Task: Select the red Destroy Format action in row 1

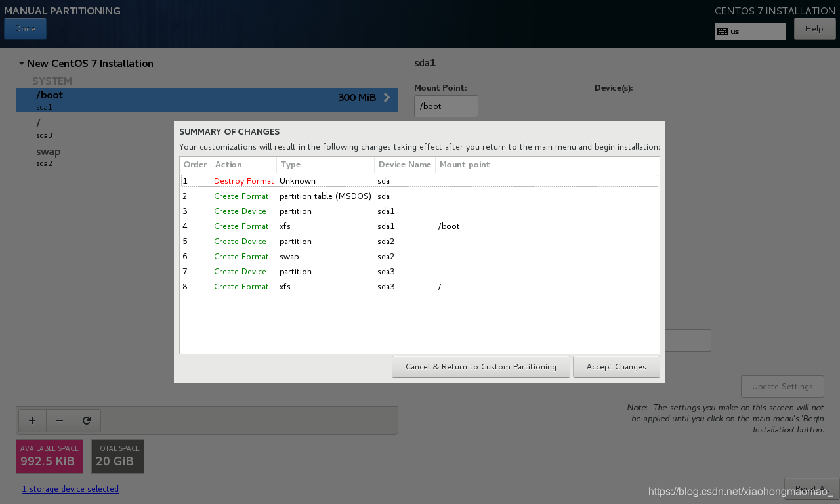Action: point(243,181)
